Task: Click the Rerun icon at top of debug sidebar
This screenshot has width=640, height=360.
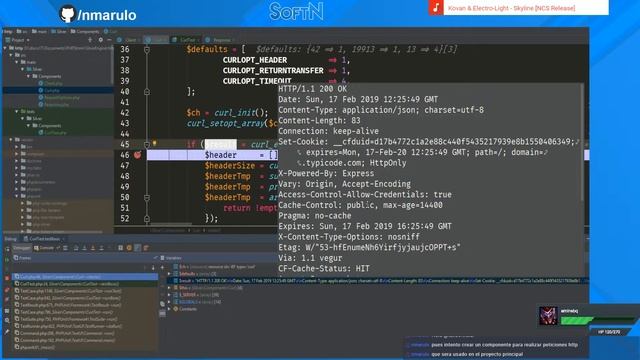Action: point(8,249)
